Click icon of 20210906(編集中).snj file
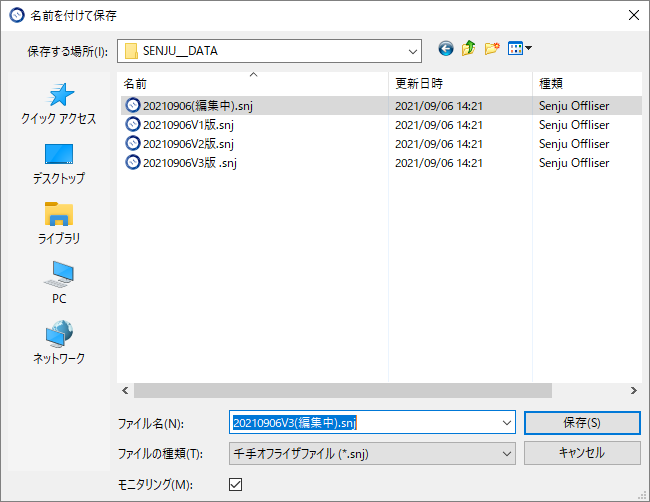This screenshot has width=650, height=502. point(133,105)
